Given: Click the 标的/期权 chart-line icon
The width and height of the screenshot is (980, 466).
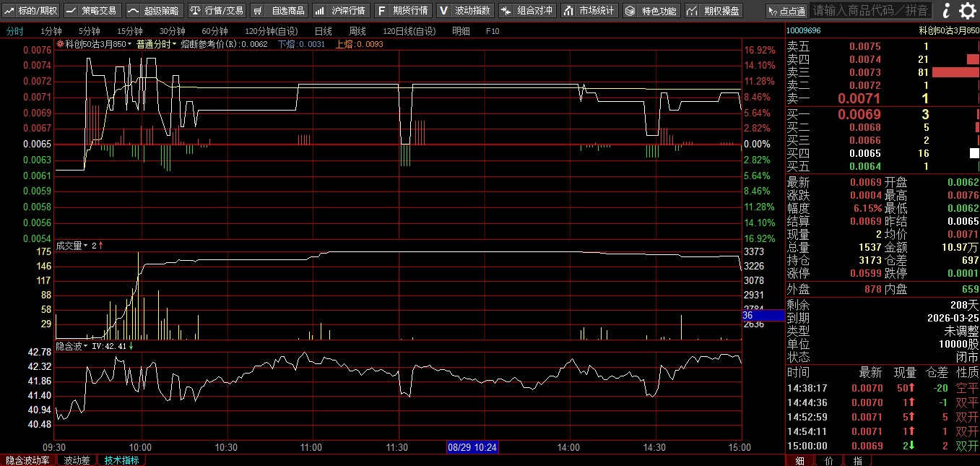Looking at the screenshot, I should [x=9, y=11].
